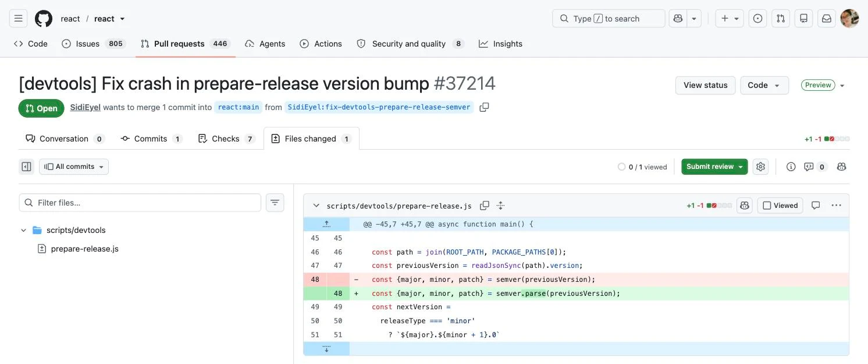This screenshot has height=364, width=868.
Task: Switch to the Issues tab
Action: pos(93,44)
